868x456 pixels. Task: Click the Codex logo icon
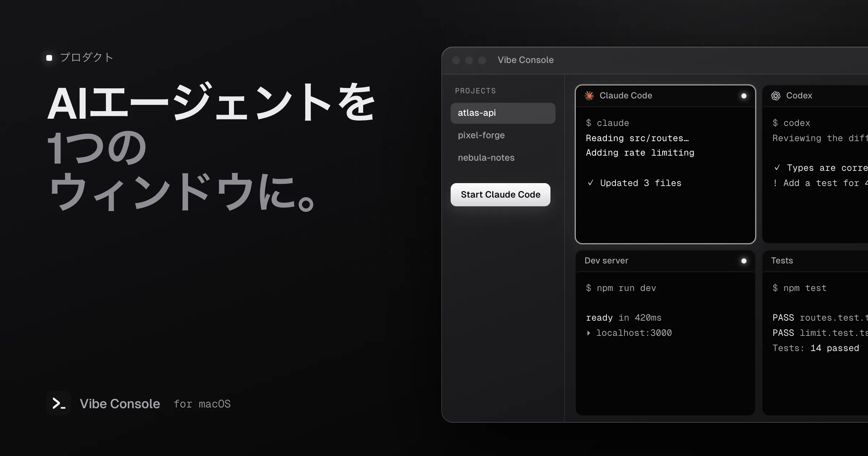coord(776,96)
